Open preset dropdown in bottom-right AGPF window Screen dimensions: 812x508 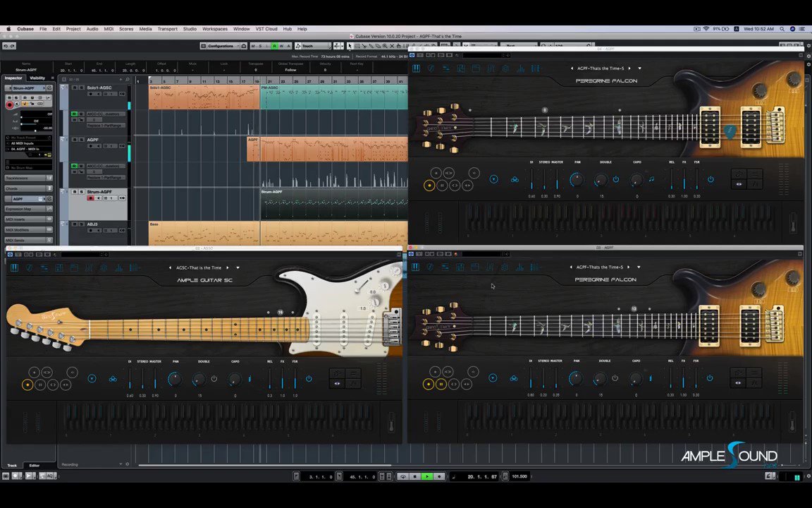(639, 267)
